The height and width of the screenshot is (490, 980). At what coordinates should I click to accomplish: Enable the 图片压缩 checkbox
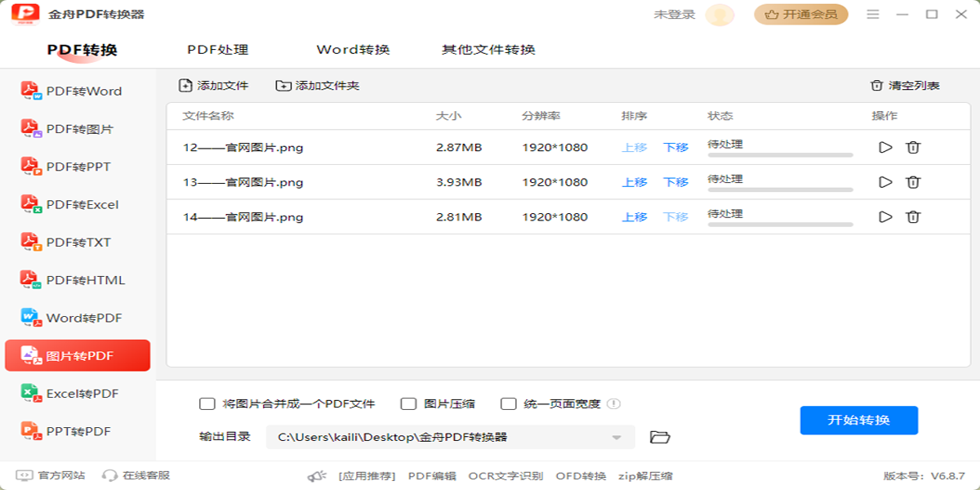click(408, 403)
